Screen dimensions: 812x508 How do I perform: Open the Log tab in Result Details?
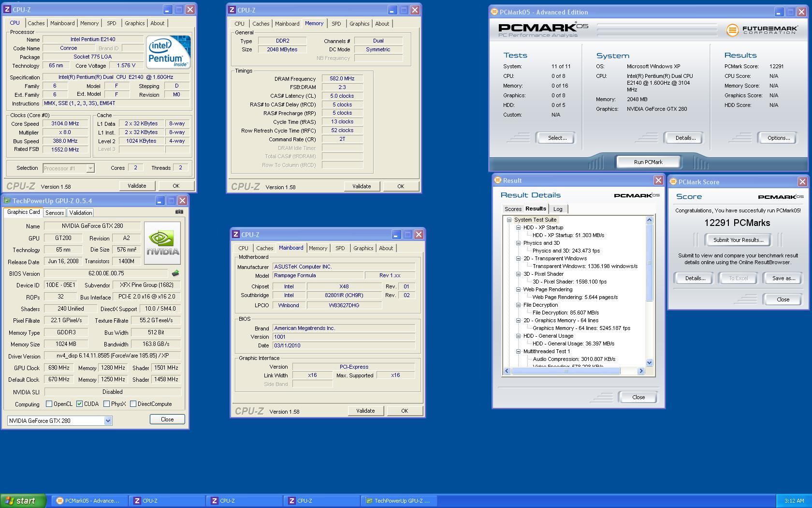[x=558, y=209]
